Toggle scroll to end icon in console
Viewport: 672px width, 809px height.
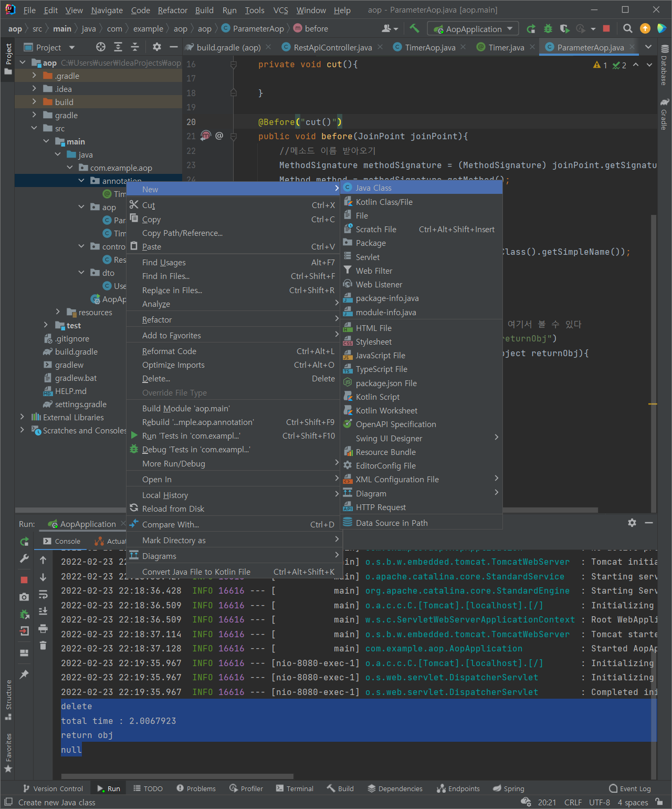(43, 611)
